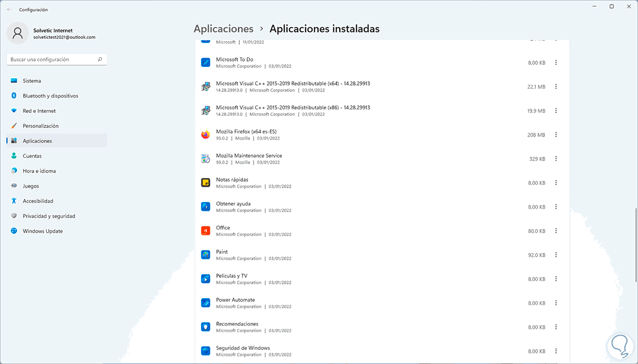Click the Notas rápidas app icon
The height and width of the screenshot is (364, 638).
[x=206, y=183]
